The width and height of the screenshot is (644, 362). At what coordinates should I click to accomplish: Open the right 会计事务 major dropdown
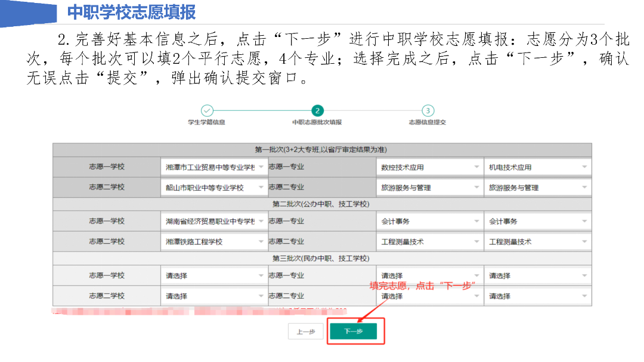coord(538,221)
